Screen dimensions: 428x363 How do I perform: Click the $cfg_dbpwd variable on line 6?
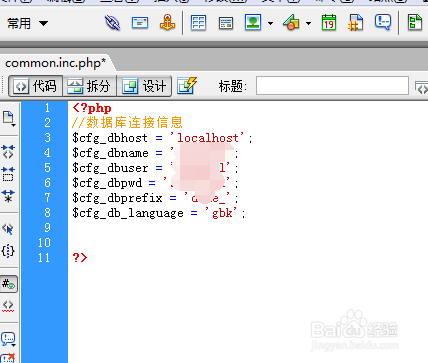(107, 183)
